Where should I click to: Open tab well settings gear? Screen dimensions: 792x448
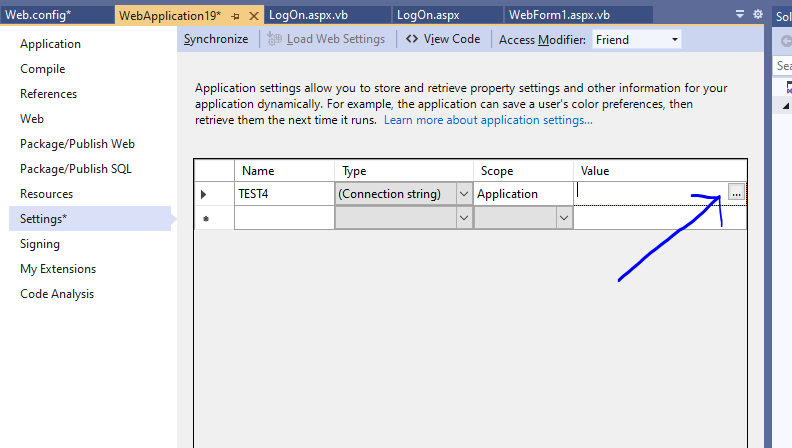pos(758,14)
